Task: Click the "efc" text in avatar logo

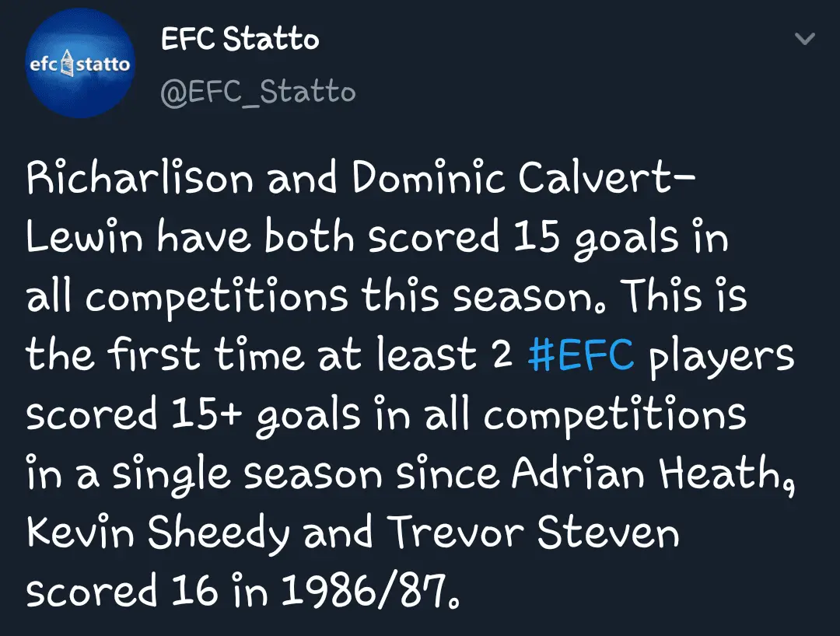Action: (x=43, y=64)
